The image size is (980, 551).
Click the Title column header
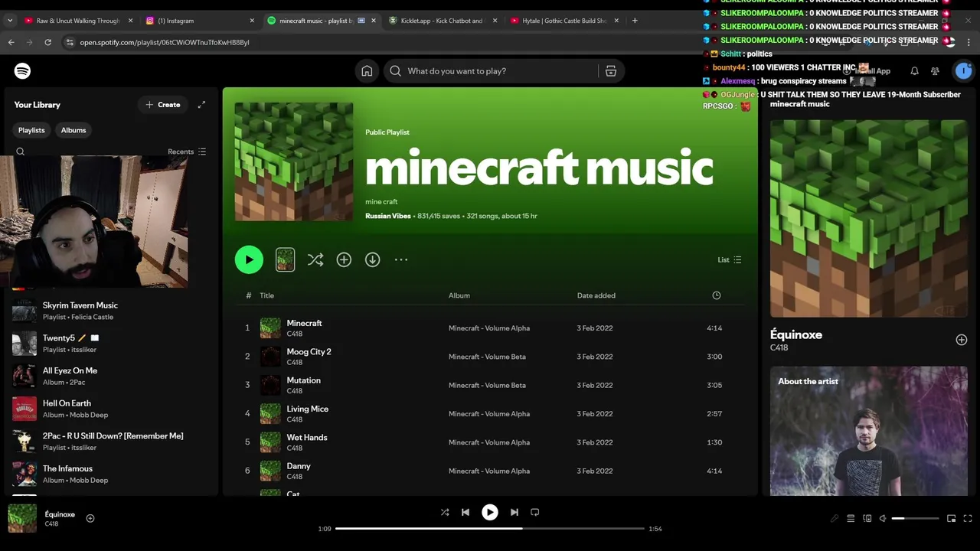(266, 295)
